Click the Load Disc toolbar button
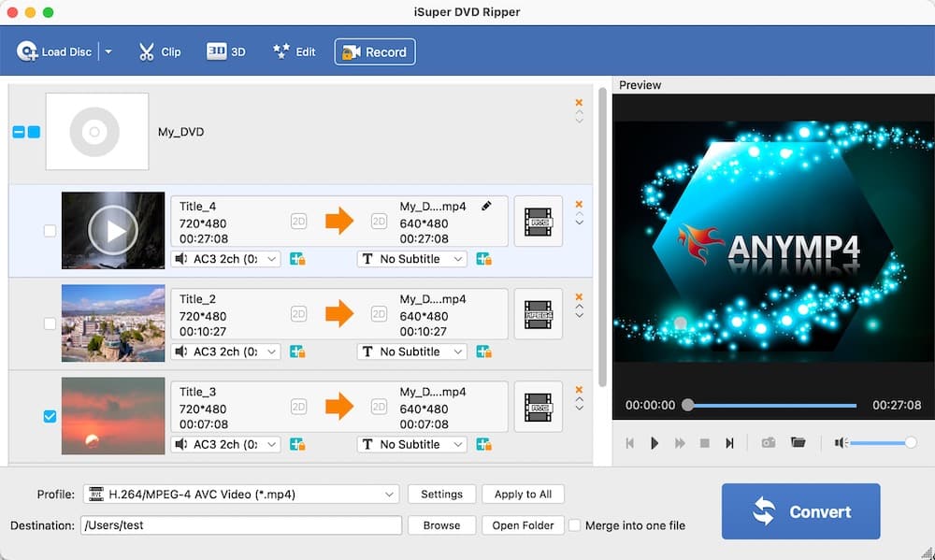935x560 pixels. pos(53,51)
